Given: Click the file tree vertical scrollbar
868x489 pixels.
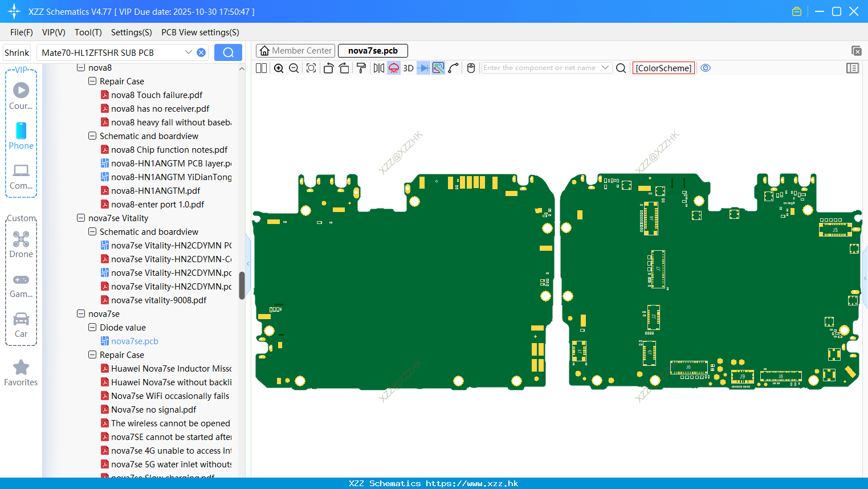Looking at the screenshot, I should click(242, 285).
